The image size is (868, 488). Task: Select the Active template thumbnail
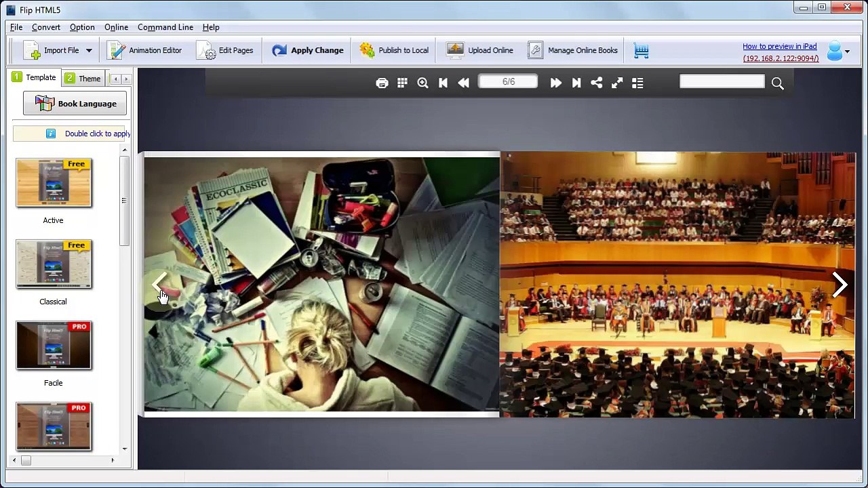pyautogui.click(x=54, y=183)
